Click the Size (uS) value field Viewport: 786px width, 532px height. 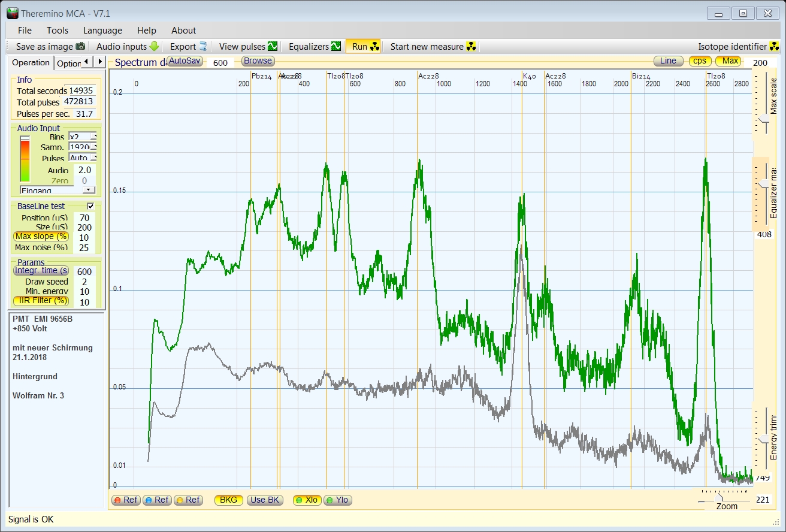[84, 228]
